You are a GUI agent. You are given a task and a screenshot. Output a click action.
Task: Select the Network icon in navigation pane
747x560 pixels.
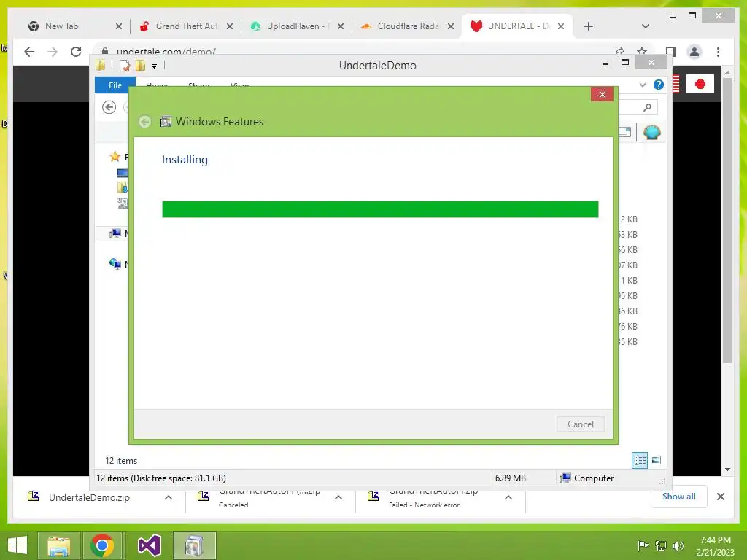tap(115, 263)
